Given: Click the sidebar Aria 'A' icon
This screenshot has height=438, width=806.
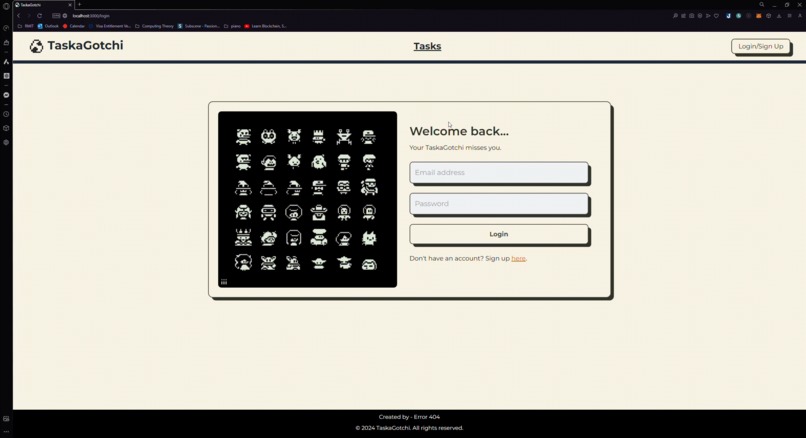Looking at the screenshot, I should tap(6, 62).
